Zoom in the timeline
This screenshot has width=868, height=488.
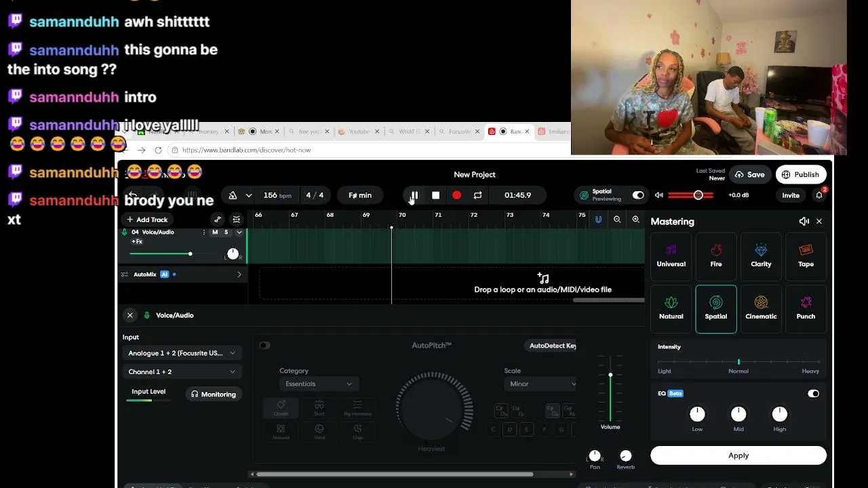pos(636,220)
